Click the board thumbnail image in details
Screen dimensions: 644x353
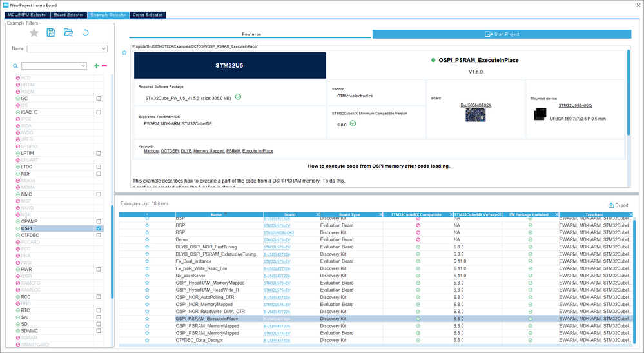click(x=476, y=115)
